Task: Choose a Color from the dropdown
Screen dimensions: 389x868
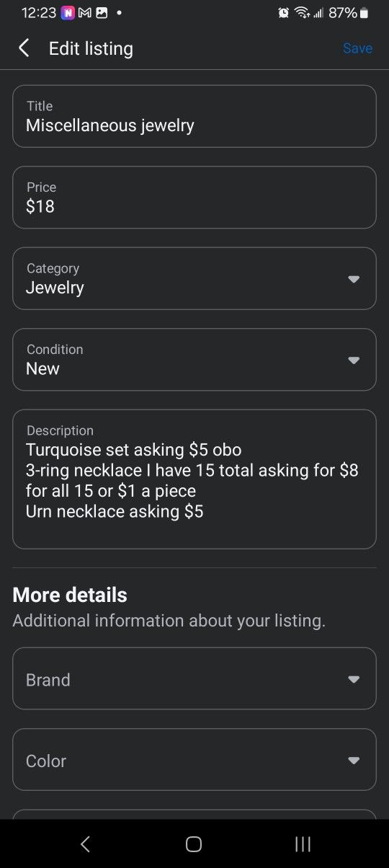Action: [194, 760]
